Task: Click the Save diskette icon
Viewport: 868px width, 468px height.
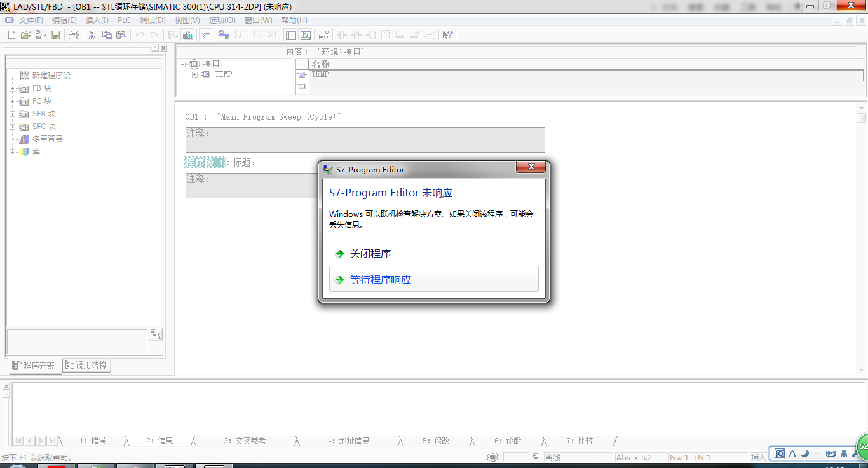Action: 55,35
